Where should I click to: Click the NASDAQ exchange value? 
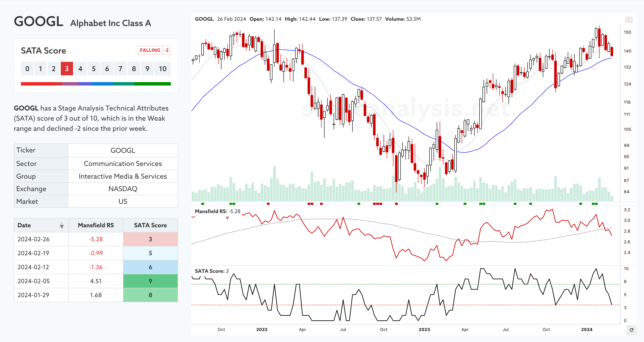tap(123, 189)
